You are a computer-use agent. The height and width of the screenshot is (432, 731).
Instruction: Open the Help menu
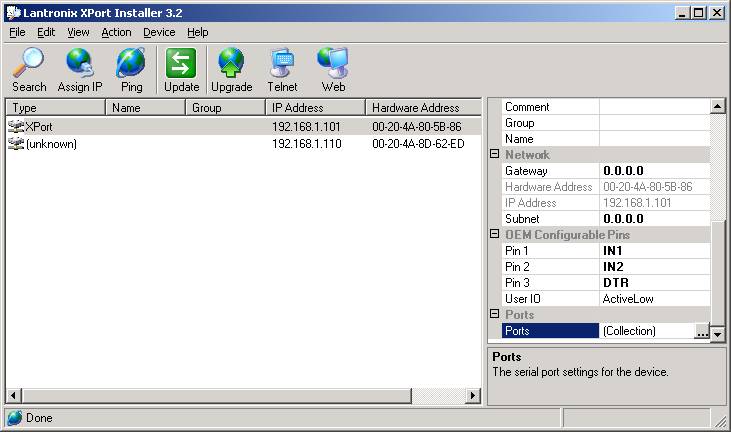click(198, 32)
